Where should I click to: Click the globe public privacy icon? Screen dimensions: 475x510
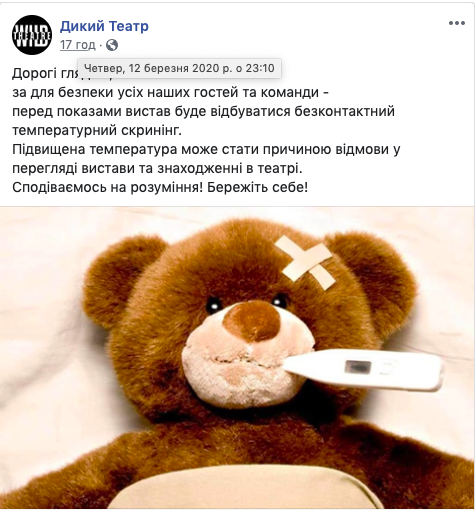[x=112, y=45]
